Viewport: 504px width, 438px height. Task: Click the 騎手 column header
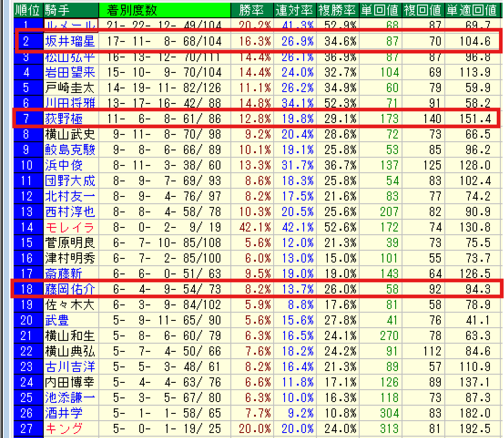click(56, 10)
